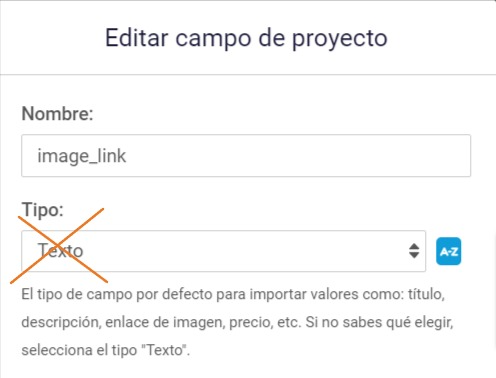The width and height of the screenshot is (496, 378).
Task: Click the divider line below the dialog title
Action: click(248, 74)
